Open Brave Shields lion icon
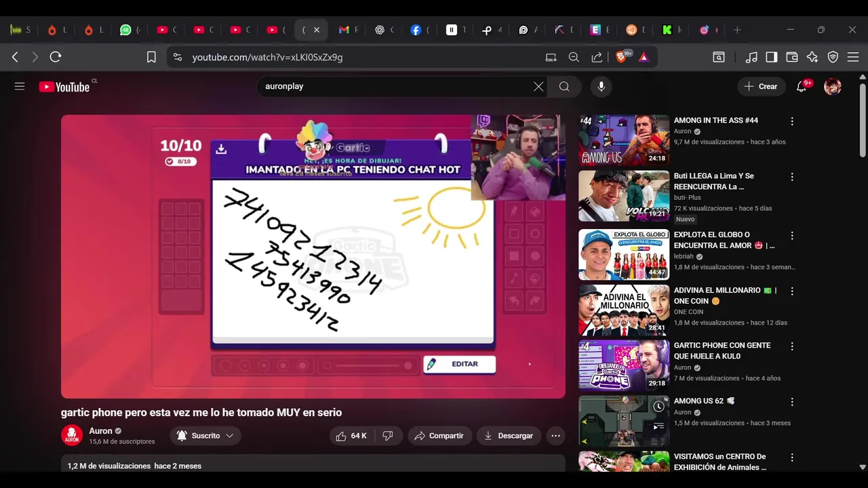868x488 pixels. pyautogui.click(x=621, y=57)
